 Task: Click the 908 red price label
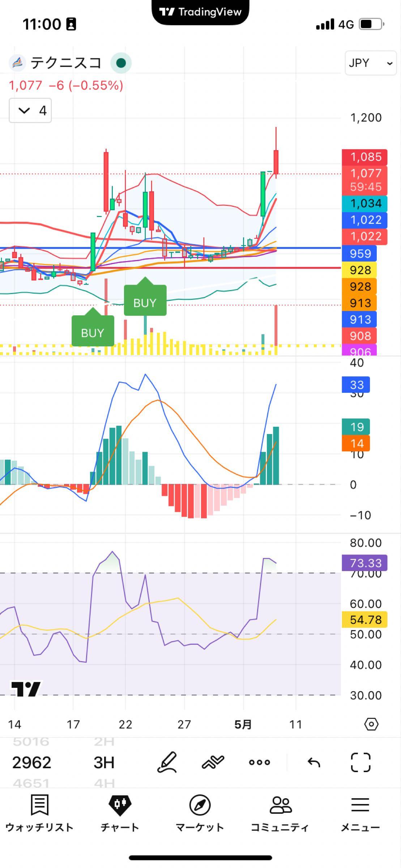point(359,336)
